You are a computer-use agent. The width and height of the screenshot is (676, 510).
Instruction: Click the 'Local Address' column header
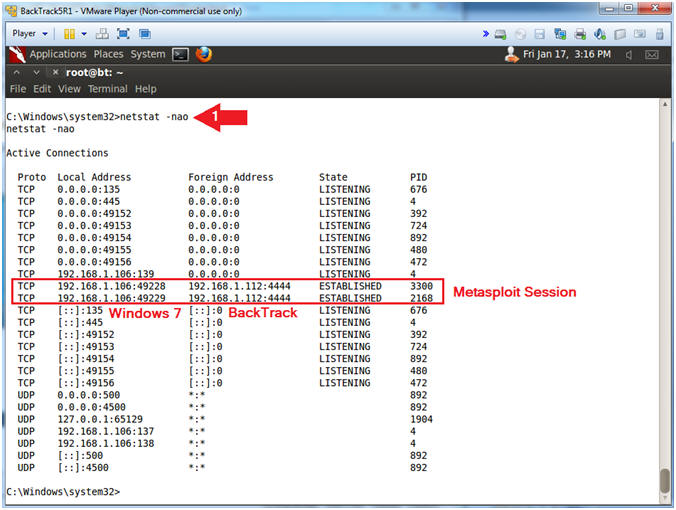point(94,177)
